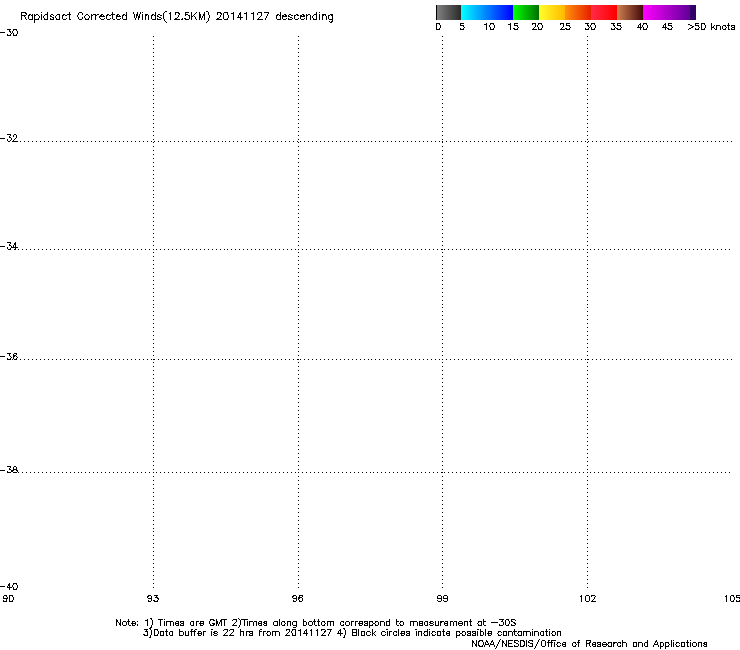Click the '25' legend tick label

coord(565,27)
